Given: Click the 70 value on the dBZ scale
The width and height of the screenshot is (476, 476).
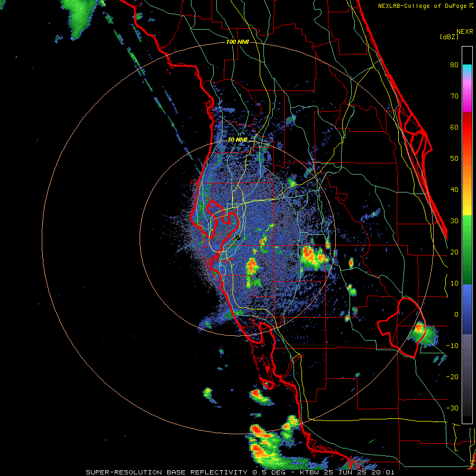Looking at the screenshot, I should point(454,96).
